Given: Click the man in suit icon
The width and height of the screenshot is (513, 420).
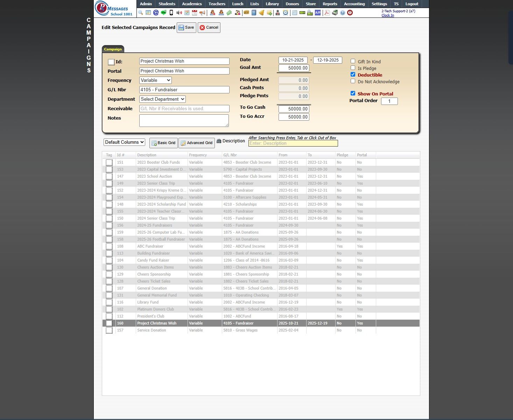Looking at the screenshot, I should click(x=277, y=13).
